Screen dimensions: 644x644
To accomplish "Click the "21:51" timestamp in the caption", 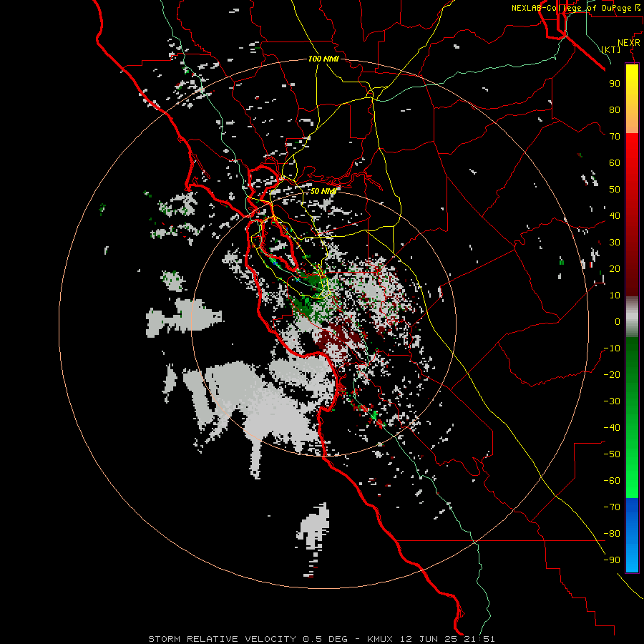I will pos(478,639).
